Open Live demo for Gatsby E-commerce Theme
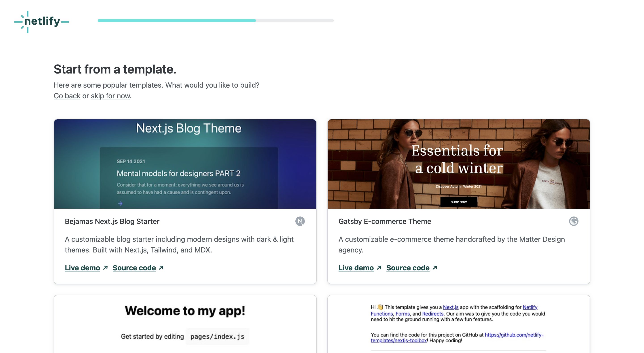The width and height of the screenshot is (644, 353). (356, 268)
